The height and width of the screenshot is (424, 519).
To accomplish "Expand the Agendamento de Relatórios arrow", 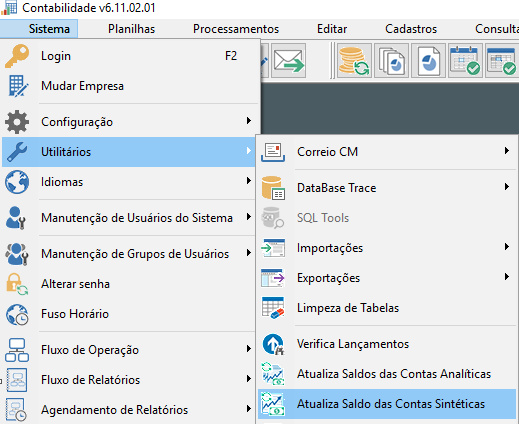I will (249, 409).
